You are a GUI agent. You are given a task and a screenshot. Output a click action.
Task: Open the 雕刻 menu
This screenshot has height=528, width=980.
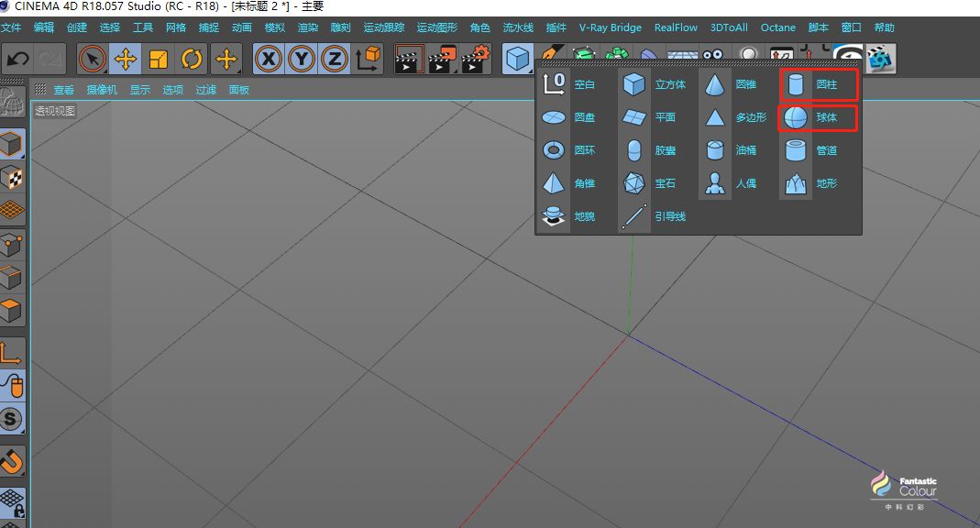coord(341,27)
